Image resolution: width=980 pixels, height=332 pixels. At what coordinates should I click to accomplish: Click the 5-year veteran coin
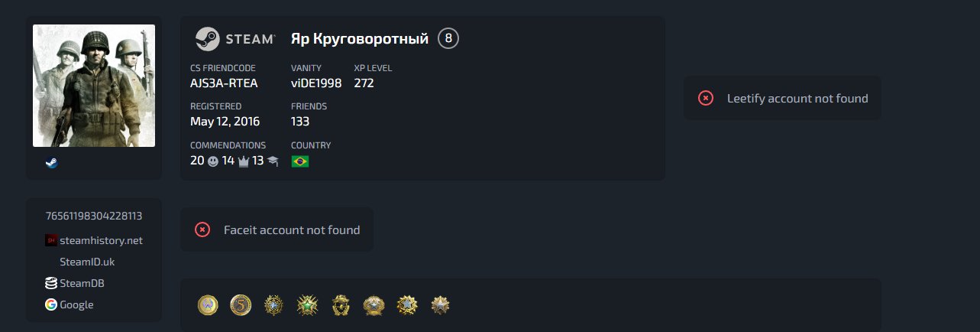click(x=241, y=305)
